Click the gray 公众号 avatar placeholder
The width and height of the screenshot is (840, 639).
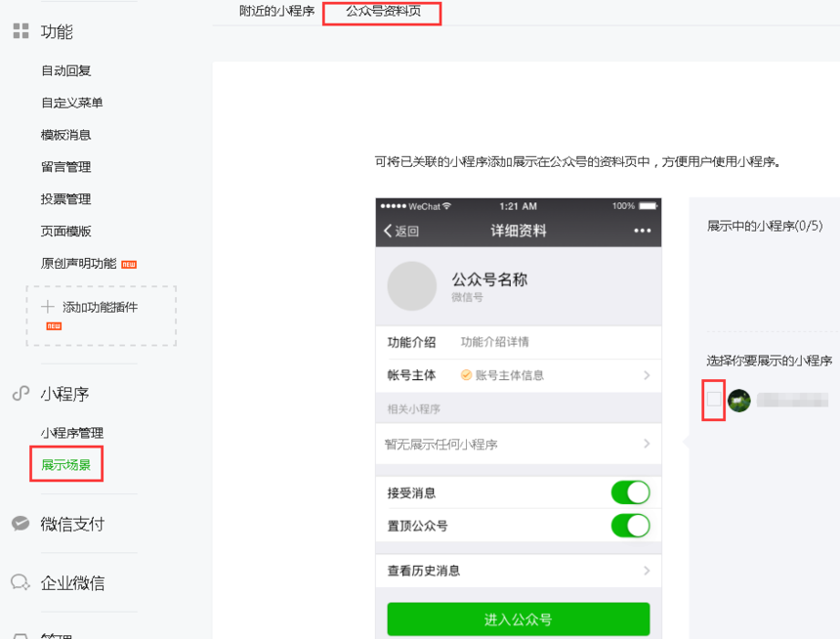click(x=412, y=286)
